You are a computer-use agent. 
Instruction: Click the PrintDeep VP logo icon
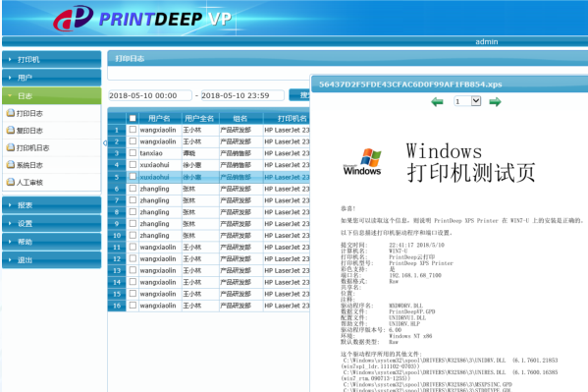(x=73, y=18)
